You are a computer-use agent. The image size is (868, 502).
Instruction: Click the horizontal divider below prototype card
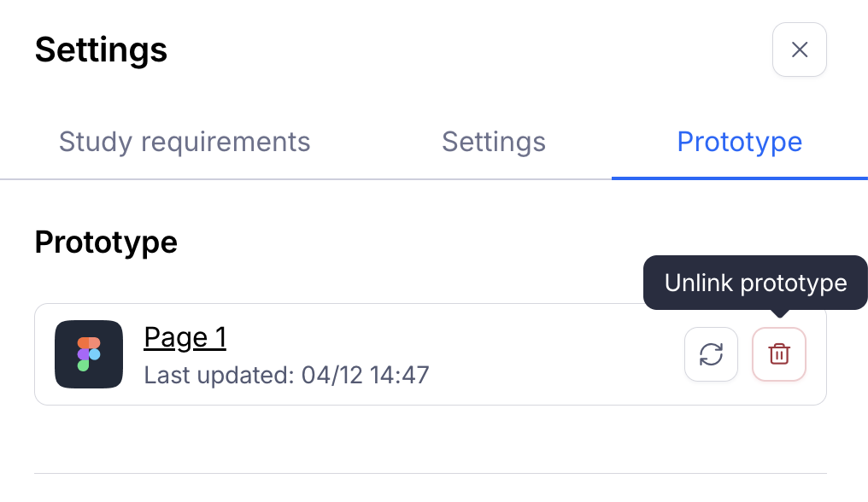point(431,473)
